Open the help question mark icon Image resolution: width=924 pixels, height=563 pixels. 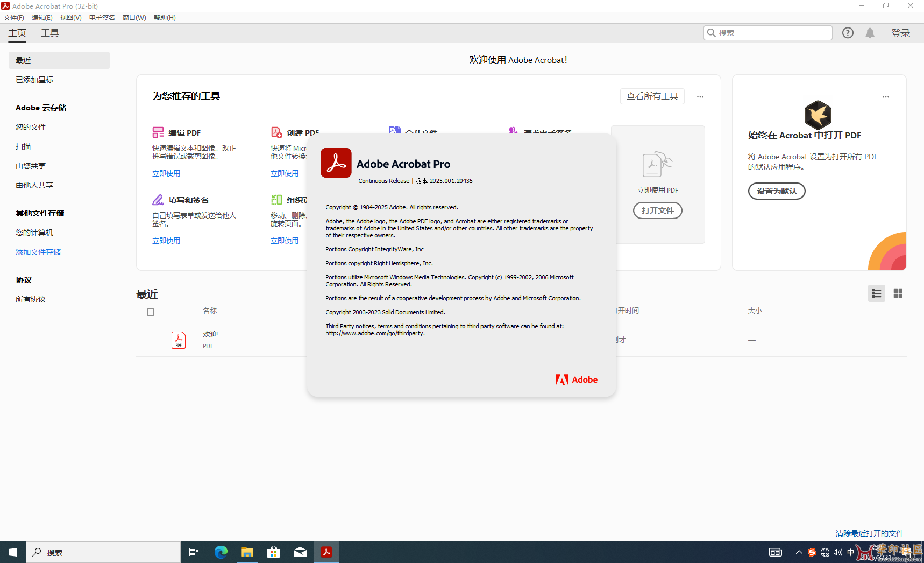coord(848,33)
